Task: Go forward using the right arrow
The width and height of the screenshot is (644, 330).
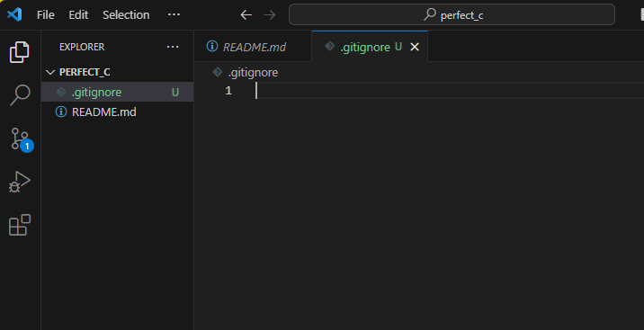Action: (270, 15)
